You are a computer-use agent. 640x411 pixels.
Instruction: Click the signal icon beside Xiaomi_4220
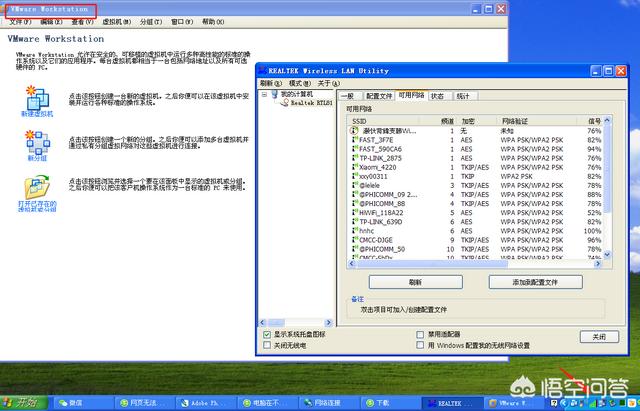[x=355, y=167]
